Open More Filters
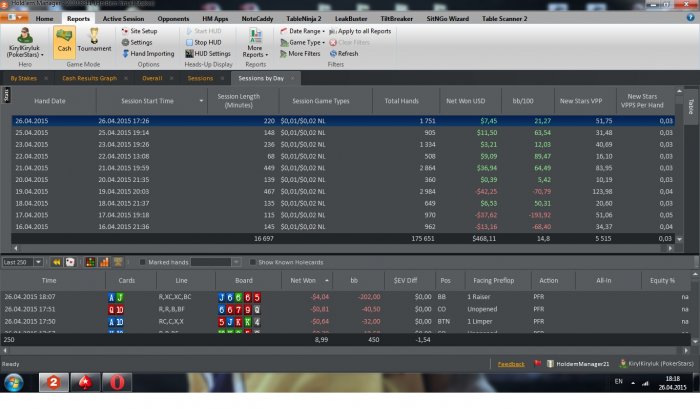 pos(300,54)
